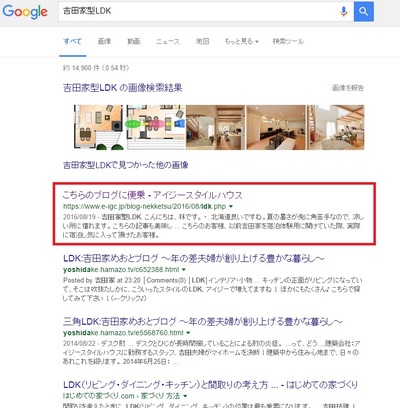Click the blue magnifier search button
400x408 pixels.
coord(363,12)
